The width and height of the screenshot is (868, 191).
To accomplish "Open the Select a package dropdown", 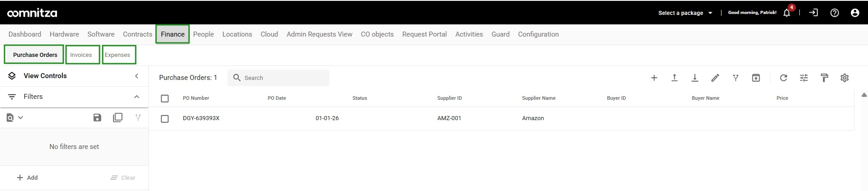I will coord(685,13).
